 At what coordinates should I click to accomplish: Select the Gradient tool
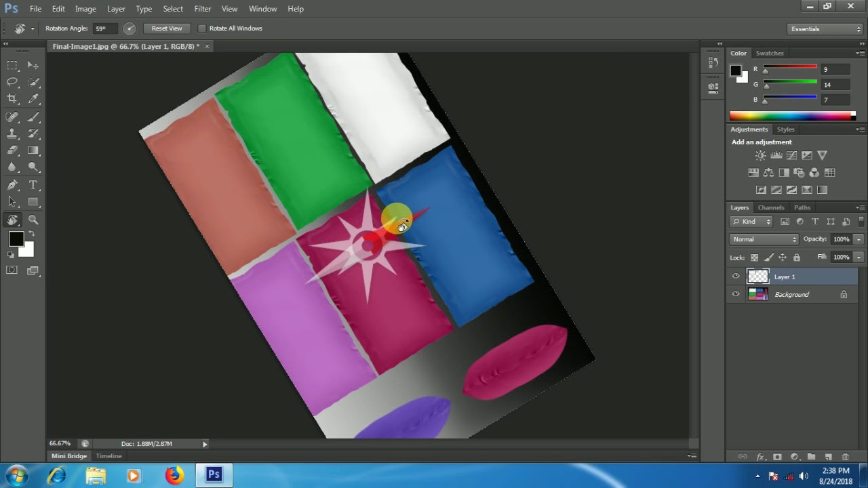click(33, 150)
